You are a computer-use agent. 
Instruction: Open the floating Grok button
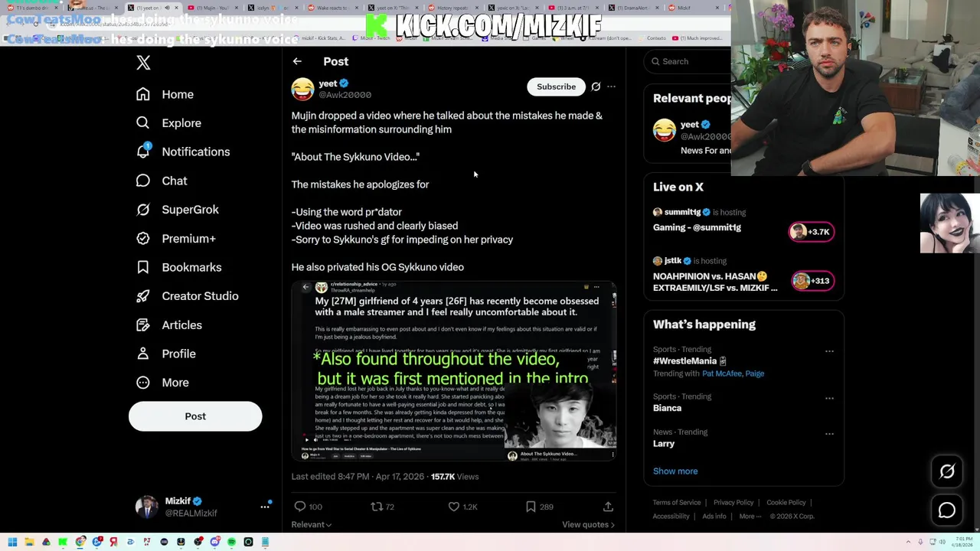947,471
